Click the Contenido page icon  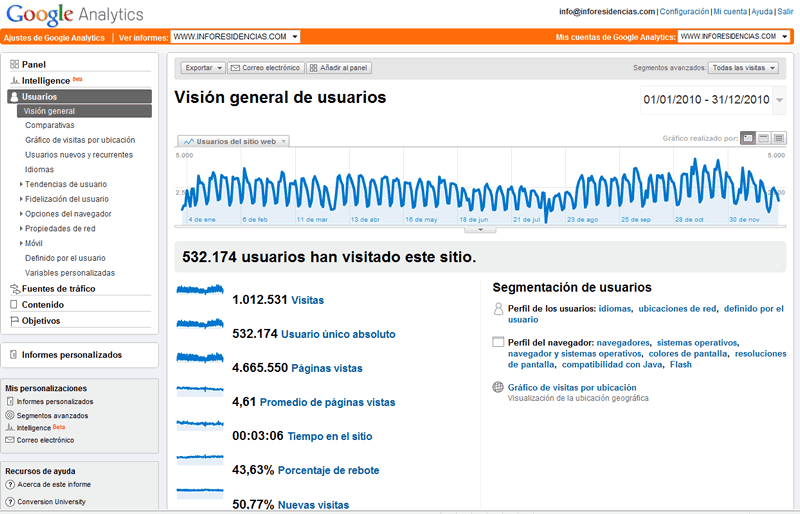pos(14,304)
